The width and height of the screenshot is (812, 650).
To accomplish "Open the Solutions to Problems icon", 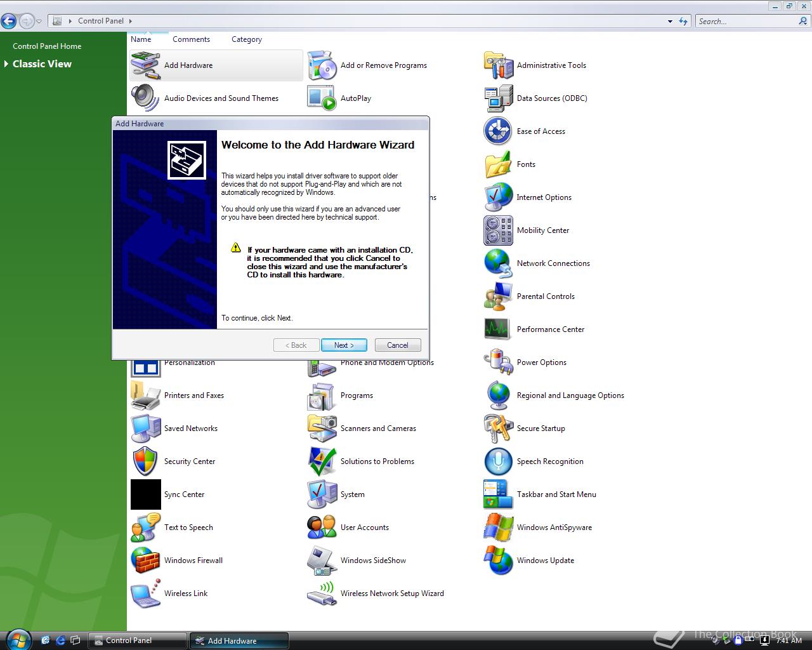I will coord(322,461).
